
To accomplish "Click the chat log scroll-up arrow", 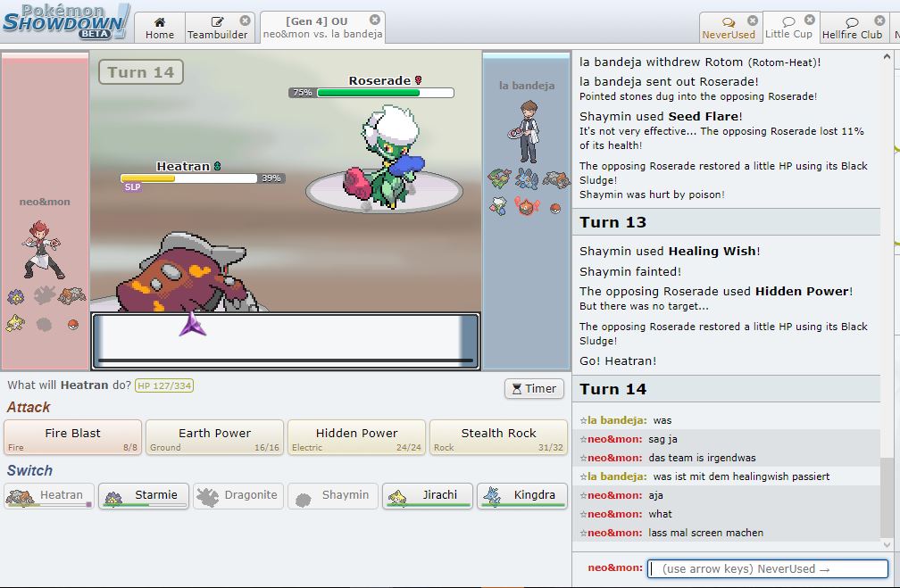I will pyautogui.click(x=887, y=57).
